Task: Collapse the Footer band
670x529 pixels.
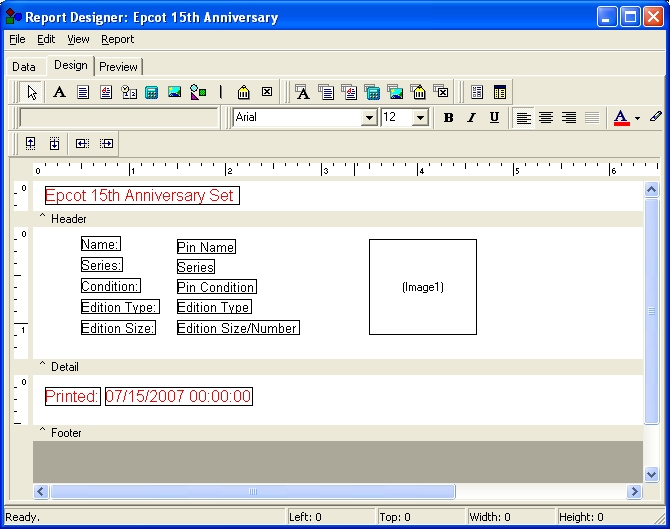Action: (x=42, y=431)
